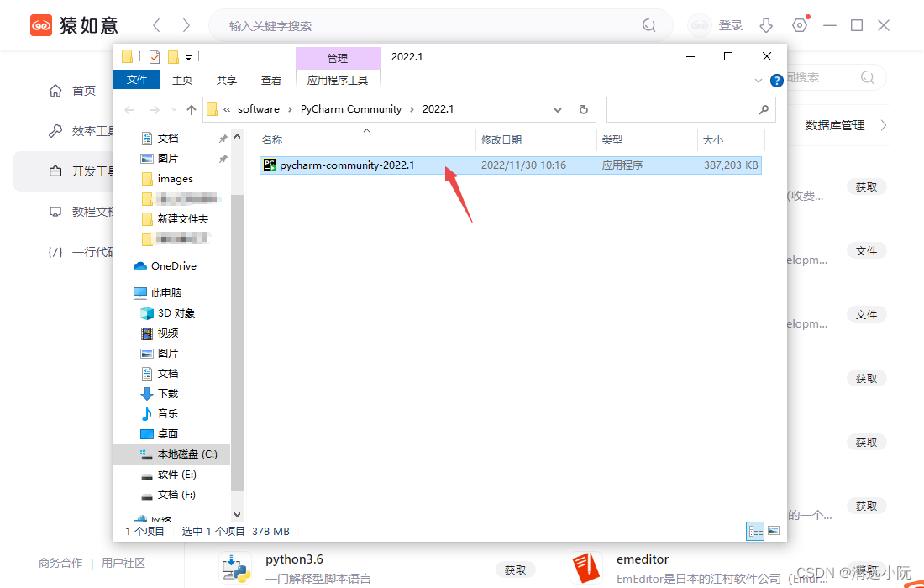924x588 pixels.
Task: Open the 新建文件夹 folder in navigation pane
Action: [182, 219]
